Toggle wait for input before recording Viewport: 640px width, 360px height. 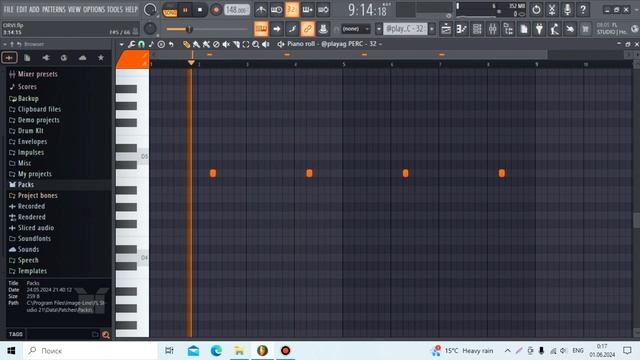point(276,9)
